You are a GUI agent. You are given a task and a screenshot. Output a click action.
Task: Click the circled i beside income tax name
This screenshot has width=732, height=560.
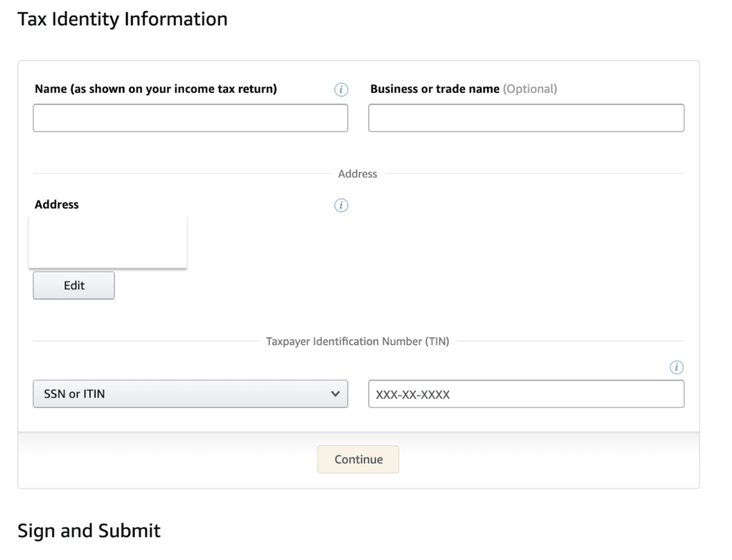tap(341, 89)
